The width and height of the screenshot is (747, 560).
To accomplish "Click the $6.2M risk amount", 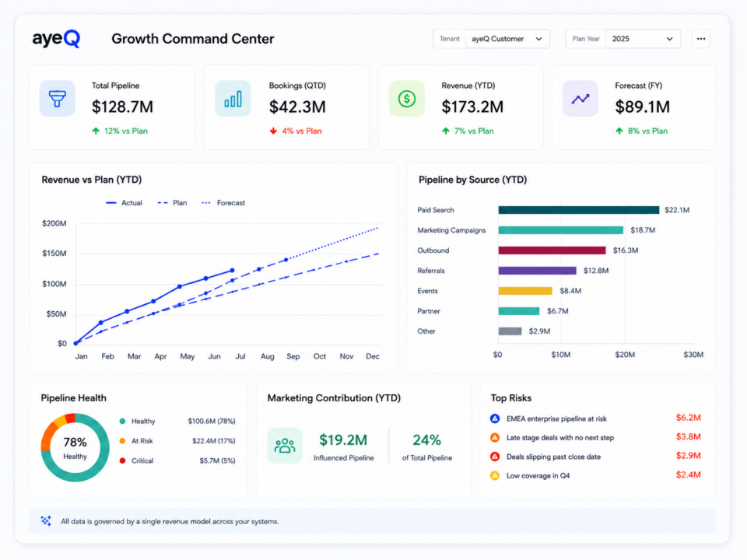I will coord(689,418).
